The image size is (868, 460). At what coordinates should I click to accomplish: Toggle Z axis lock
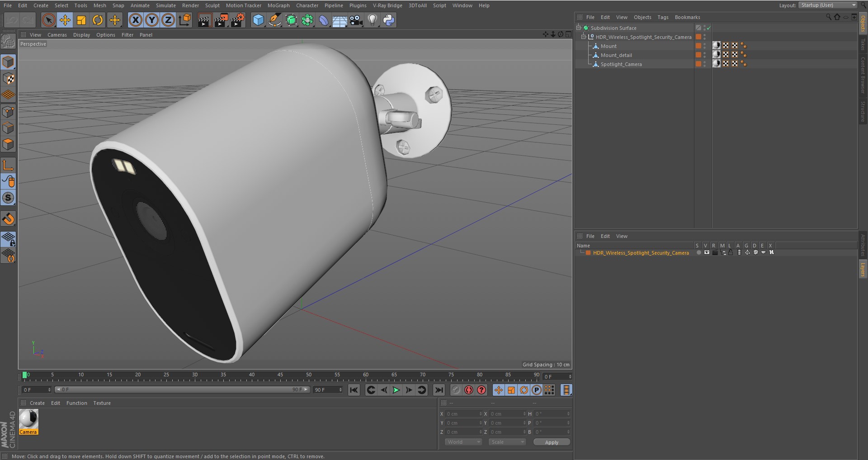(x=168, y=20)
